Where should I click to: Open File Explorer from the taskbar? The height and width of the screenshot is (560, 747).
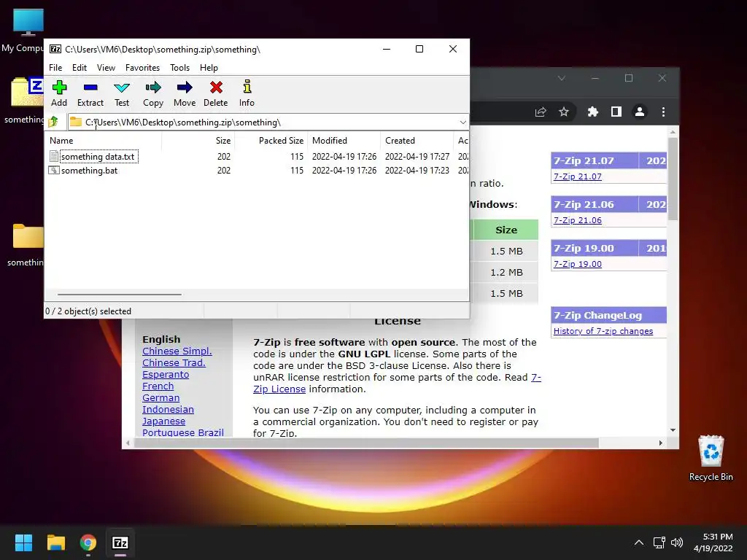(x=55, y=542)
